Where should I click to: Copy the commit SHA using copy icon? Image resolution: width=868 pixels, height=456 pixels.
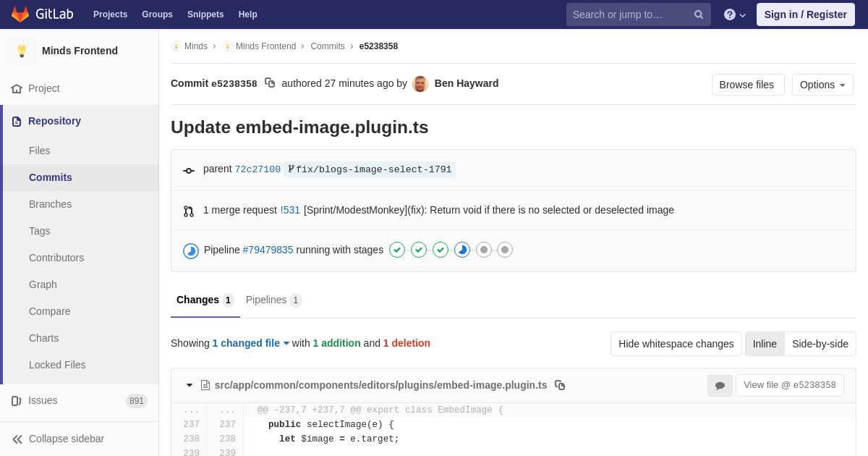(270, 83)
